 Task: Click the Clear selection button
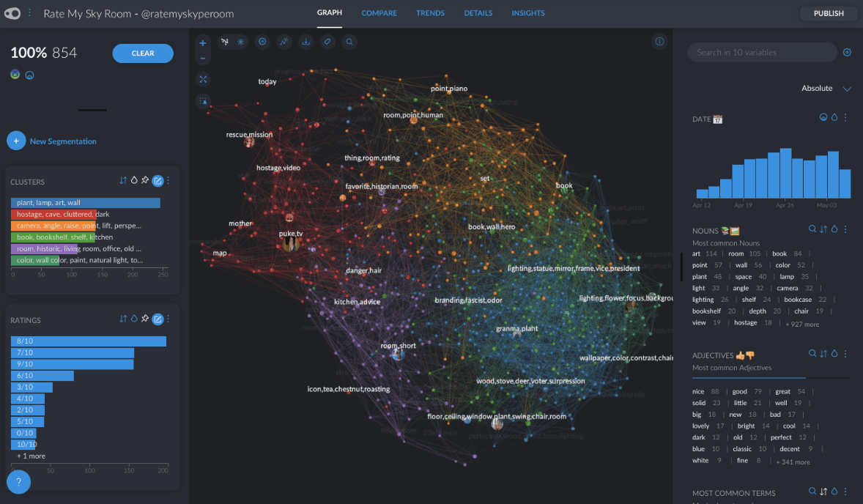click(143, 53)
